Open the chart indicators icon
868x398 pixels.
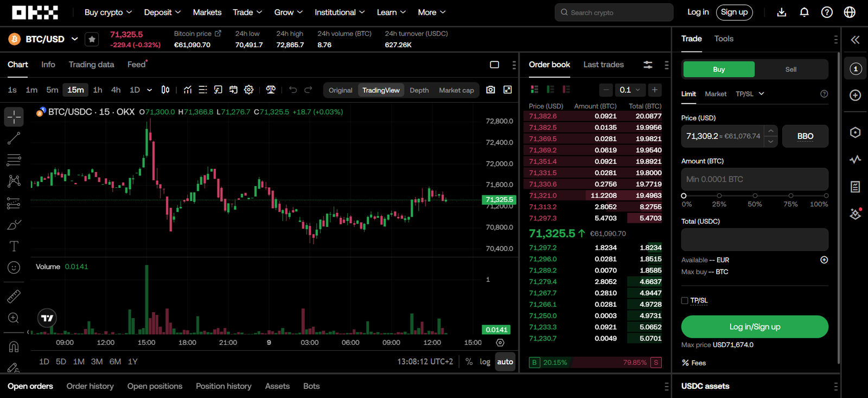[187, 90]
